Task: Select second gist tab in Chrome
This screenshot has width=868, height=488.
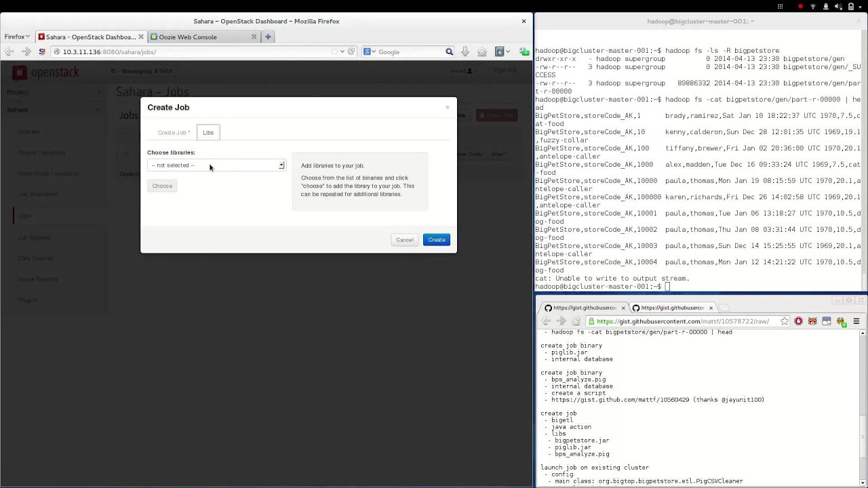Action: (671, 308)
